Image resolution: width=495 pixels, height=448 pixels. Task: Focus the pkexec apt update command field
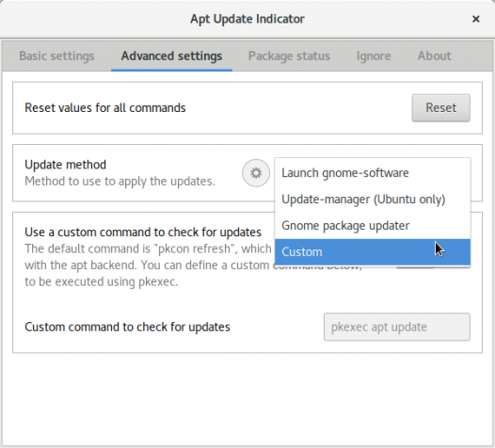(397, 327)
